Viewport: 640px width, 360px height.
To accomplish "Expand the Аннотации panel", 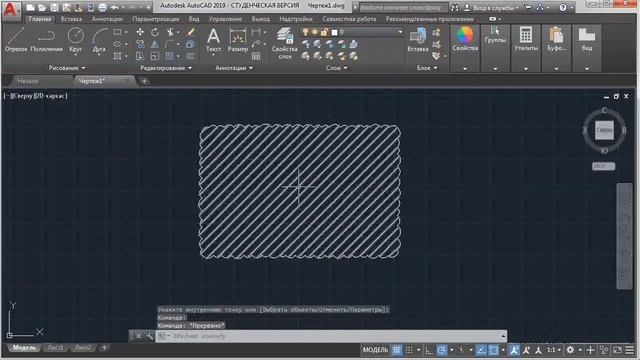I will 234,68.
